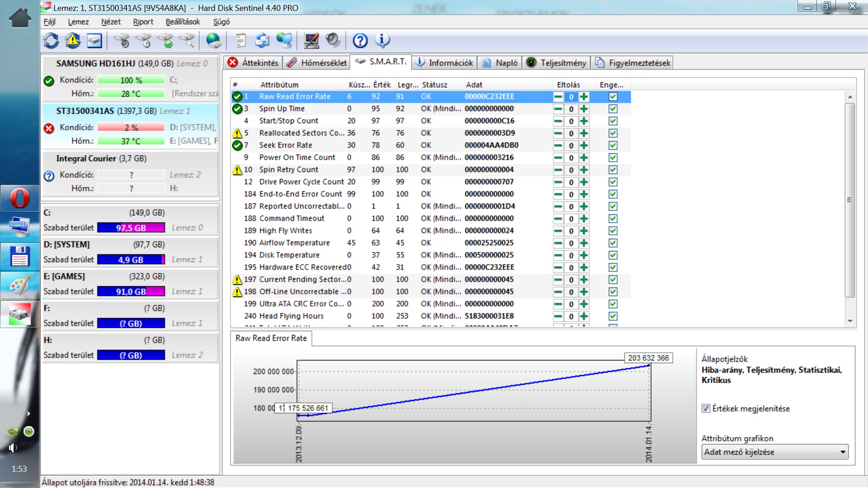Toggle enable checkbox for Reallocated Sectors Count
Viewport: 868px width, 488px height.
click(x=613, y=133)
